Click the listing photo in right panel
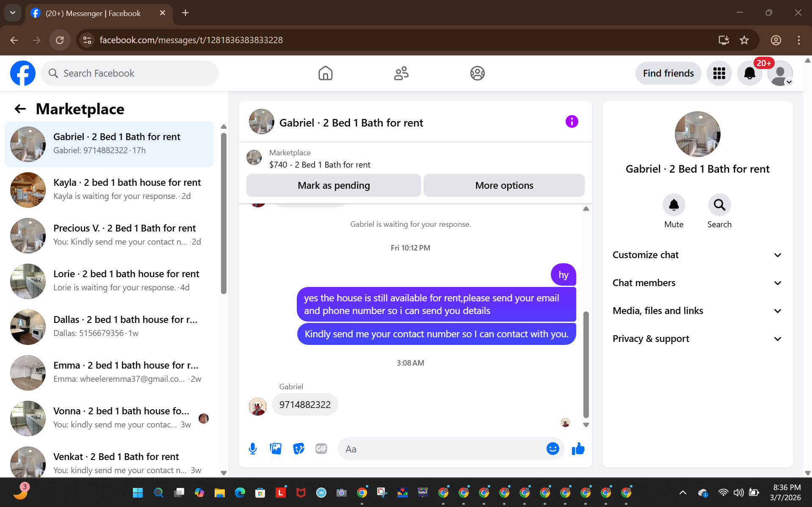 click(697, 134)
